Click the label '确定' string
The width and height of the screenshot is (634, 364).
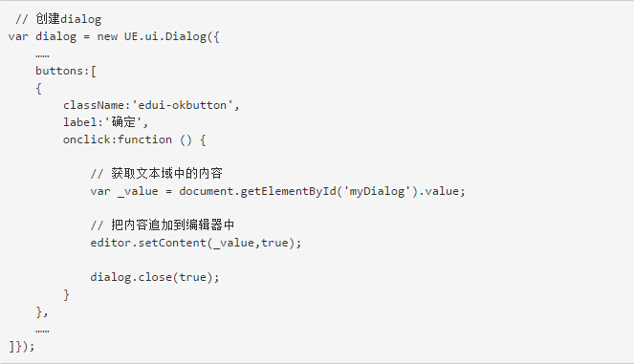pos(123,122)
